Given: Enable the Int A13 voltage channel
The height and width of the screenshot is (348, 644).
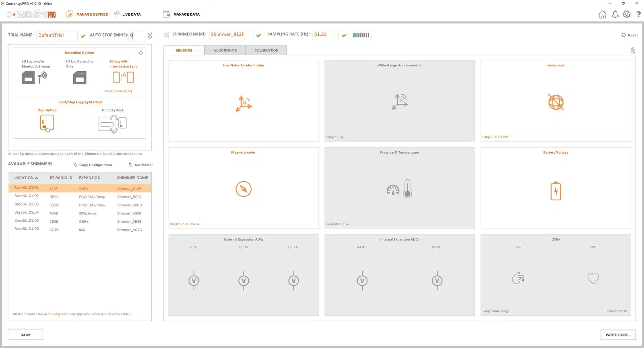Looking at the screenshot, I should (x=437, y=281).
